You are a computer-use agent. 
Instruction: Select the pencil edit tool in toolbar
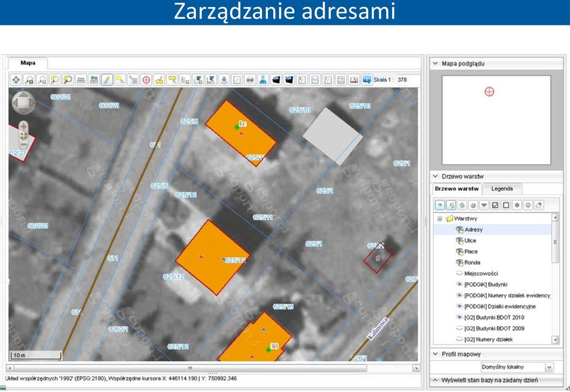coord(107,80)
